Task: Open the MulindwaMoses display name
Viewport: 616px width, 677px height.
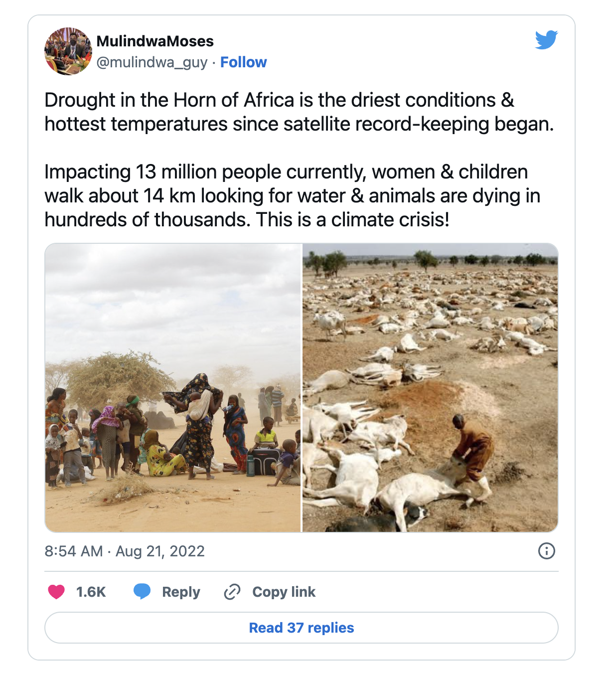Action: [x=155, y=41]
